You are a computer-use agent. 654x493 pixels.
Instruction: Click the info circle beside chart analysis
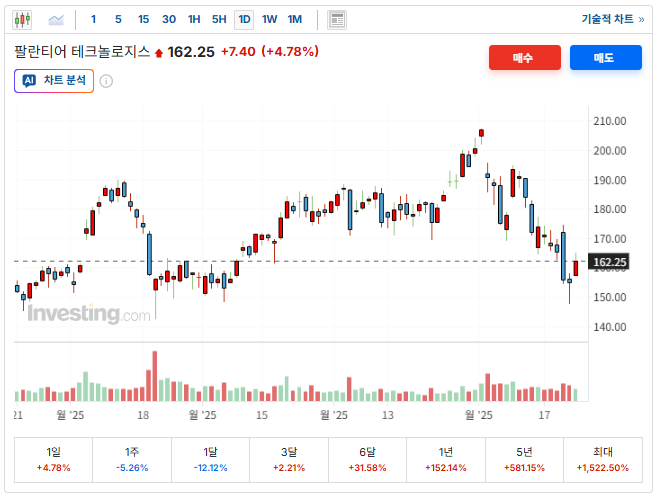click(106, 81)
